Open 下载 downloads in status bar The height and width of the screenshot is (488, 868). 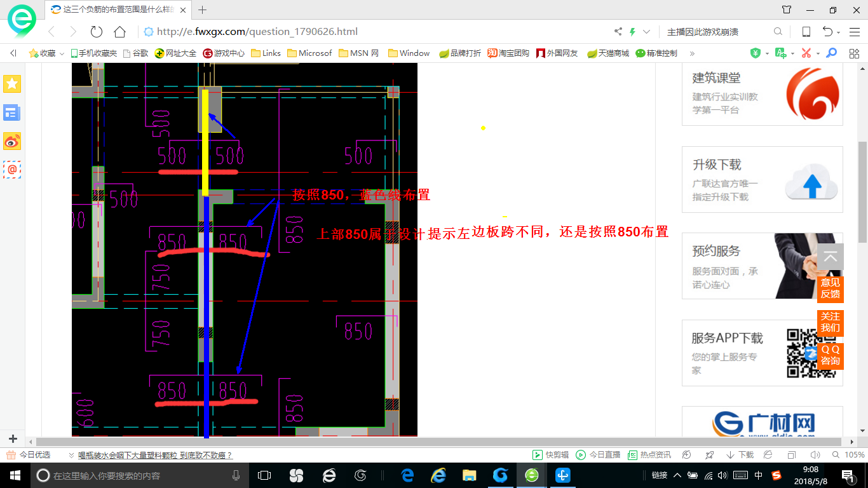click(740, 455)
